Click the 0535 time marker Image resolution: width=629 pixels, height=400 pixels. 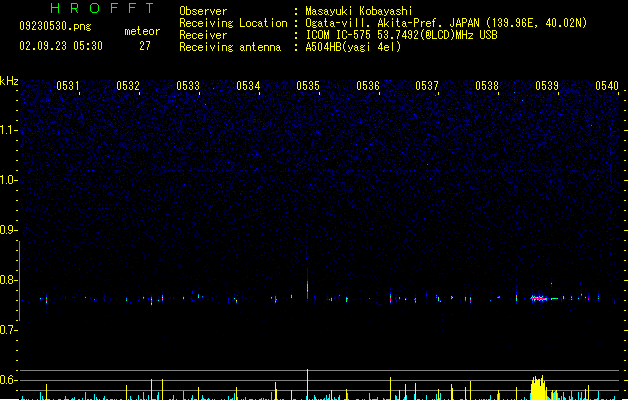308,86
